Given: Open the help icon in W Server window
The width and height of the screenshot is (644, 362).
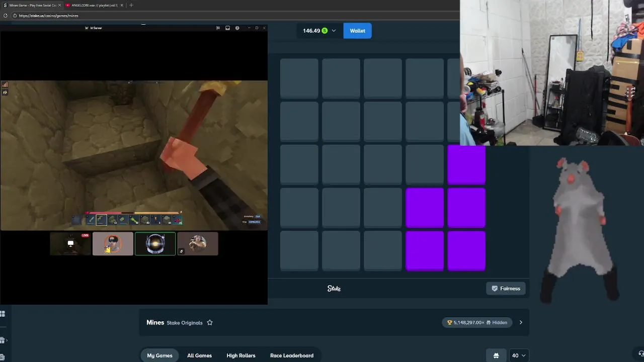Looking at the screenshot, I should tap(237, 28).
